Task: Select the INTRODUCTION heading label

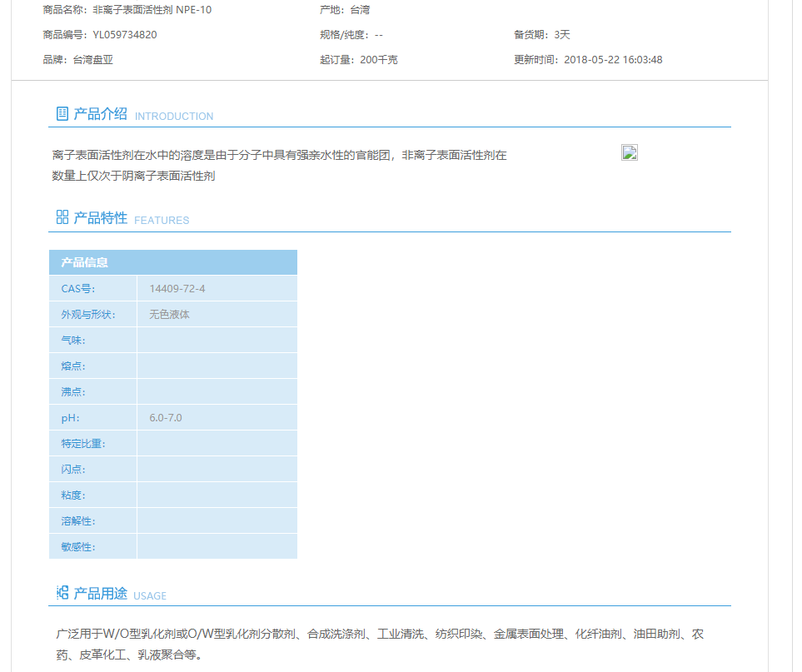Action: [x=174, y=117]
